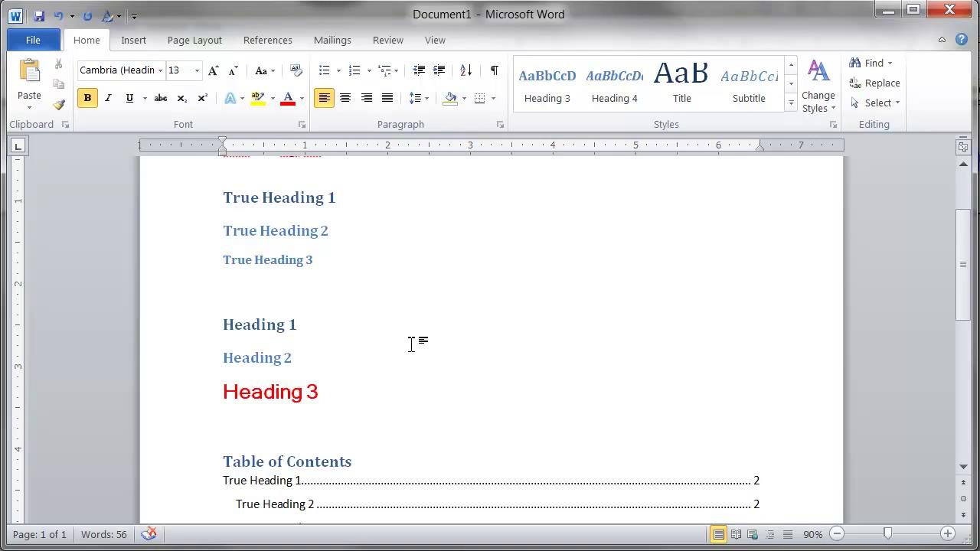Open the underline style dropdown arrow

(x=145, y=98)
